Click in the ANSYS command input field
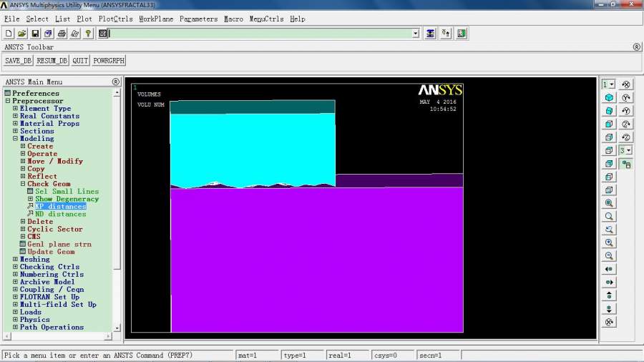Viewport: 644px width, 362px height. 260,34
